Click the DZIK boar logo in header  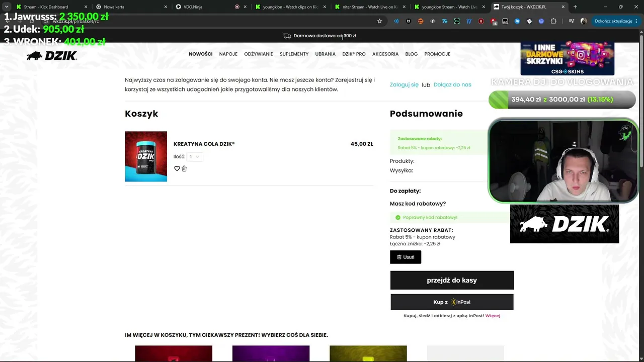(x=51, y=56)
